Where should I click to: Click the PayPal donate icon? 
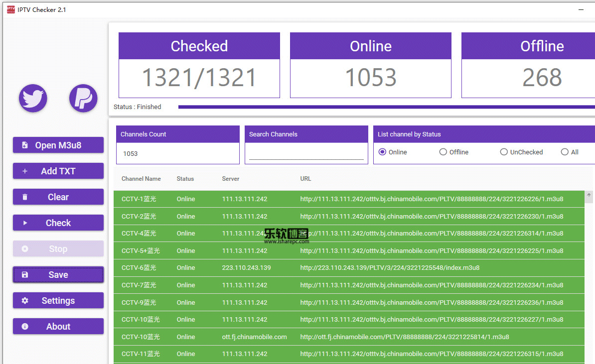click(83, 98)
